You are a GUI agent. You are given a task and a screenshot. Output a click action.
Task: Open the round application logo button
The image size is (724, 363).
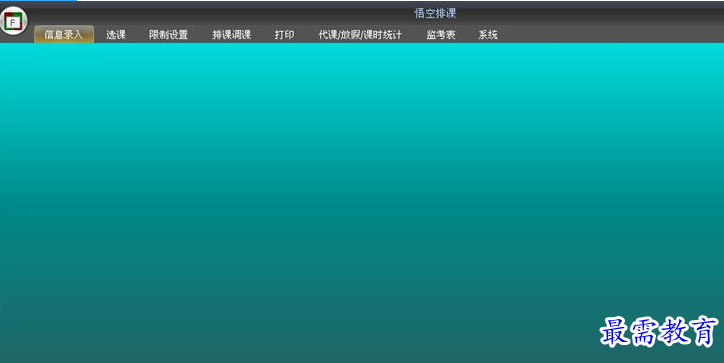(x=14, y=20)
